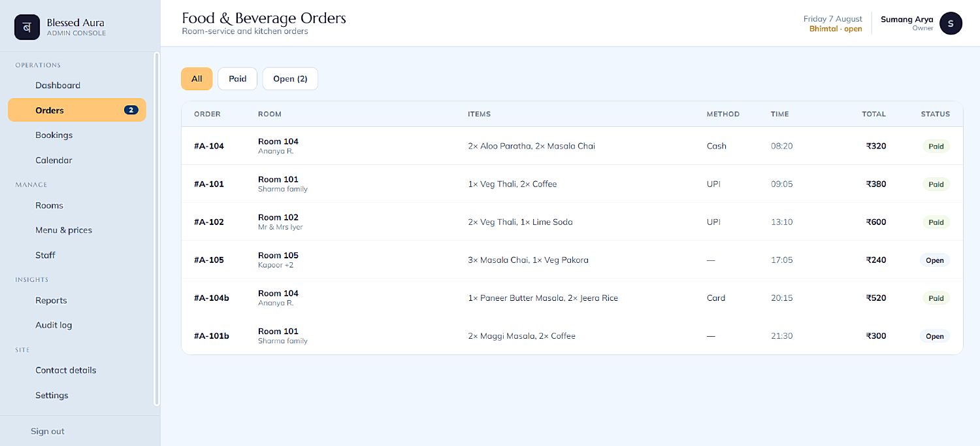
Task: Click the Orders badge showing 2
Action: [131, 111]
